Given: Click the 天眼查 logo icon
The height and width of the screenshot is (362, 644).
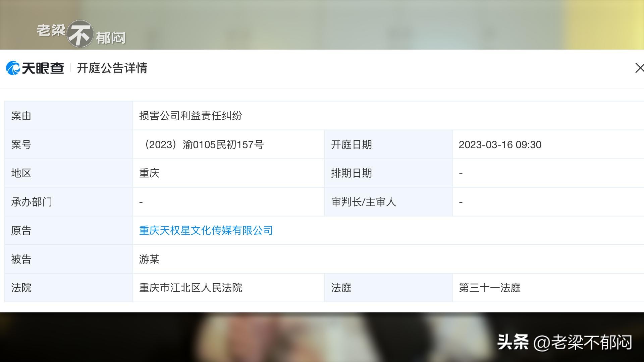Looking at the screenshot, I should pyautogui.click(x=13, y=68).
